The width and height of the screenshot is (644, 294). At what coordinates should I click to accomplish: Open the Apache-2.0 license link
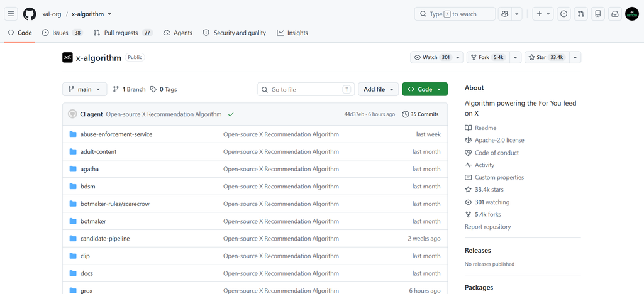click(494, 140)
